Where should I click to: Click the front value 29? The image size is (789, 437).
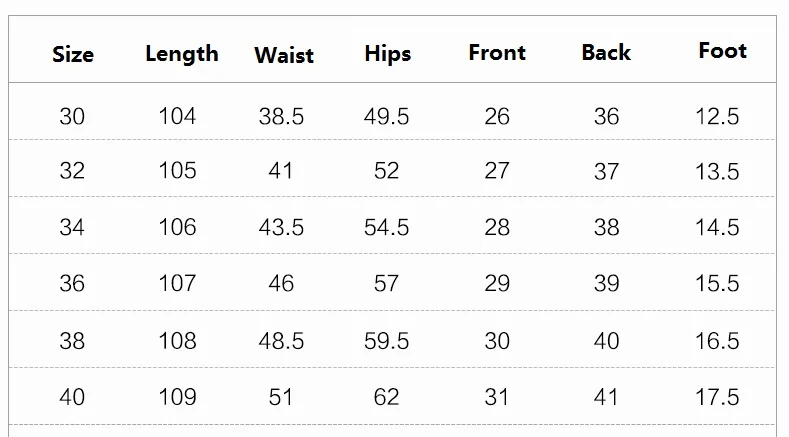pyautogui.click(x=497, y=283)
